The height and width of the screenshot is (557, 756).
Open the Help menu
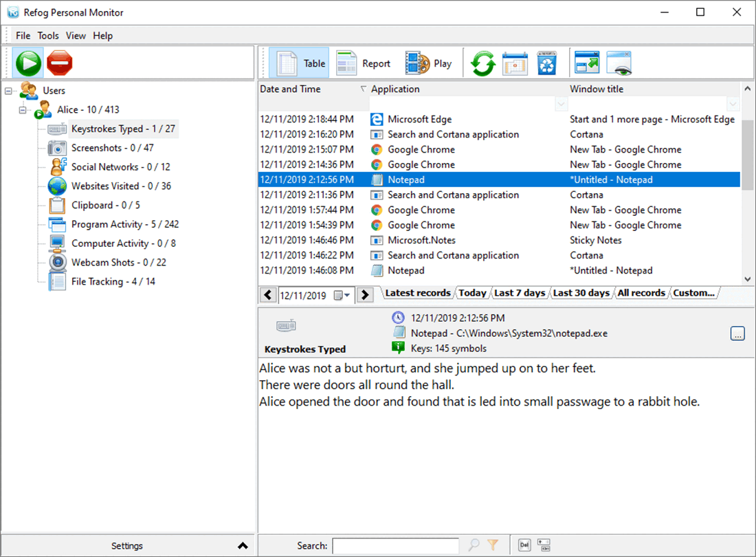point(102,36)
